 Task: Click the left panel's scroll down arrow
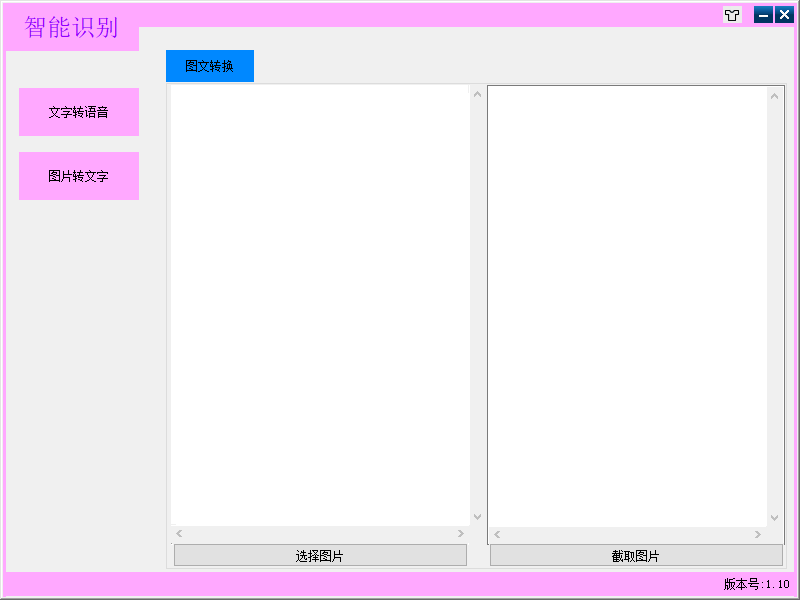point(477,517)
